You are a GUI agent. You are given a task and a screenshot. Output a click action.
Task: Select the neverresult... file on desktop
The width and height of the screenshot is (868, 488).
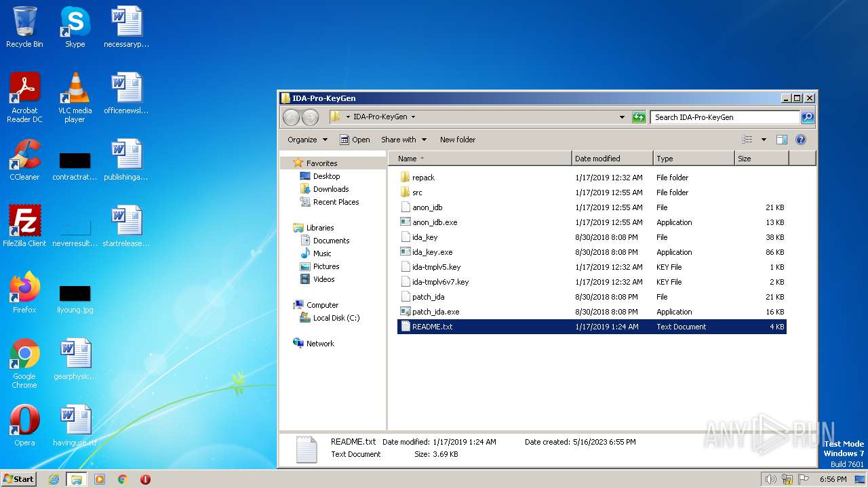pyautogui.click(x=75, y=232)
